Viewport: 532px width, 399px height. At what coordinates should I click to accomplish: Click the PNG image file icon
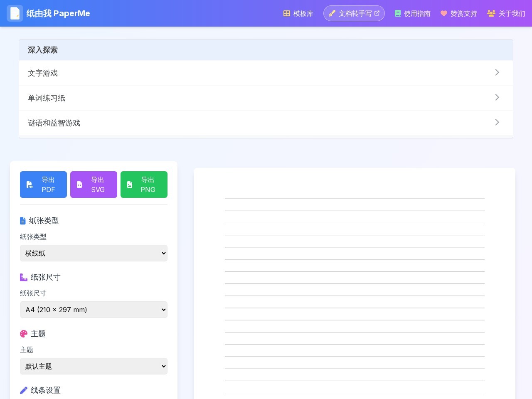point(130,185)
